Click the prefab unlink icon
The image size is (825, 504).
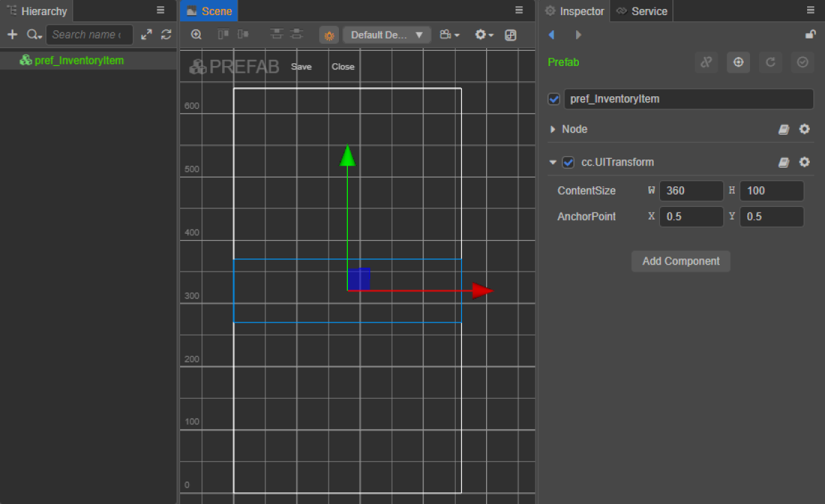point(706,63)
